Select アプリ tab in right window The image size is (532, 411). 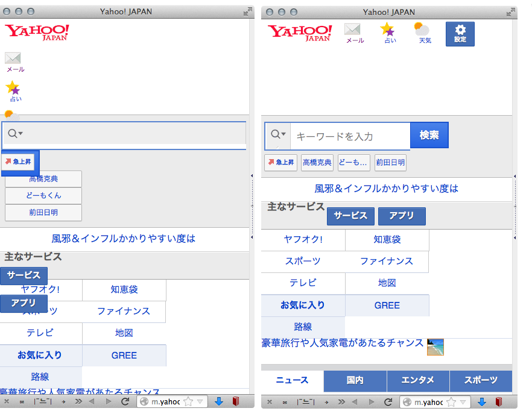(402, 216)
